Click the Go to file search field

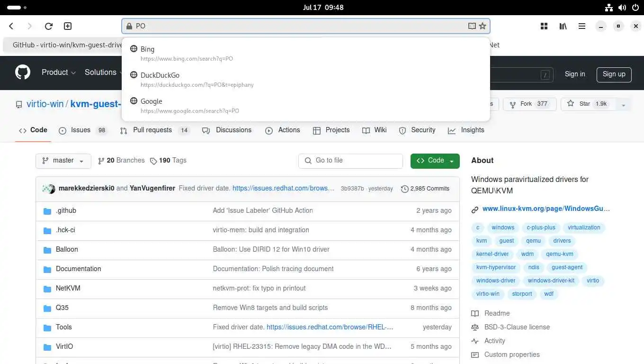tap(350, 161)
